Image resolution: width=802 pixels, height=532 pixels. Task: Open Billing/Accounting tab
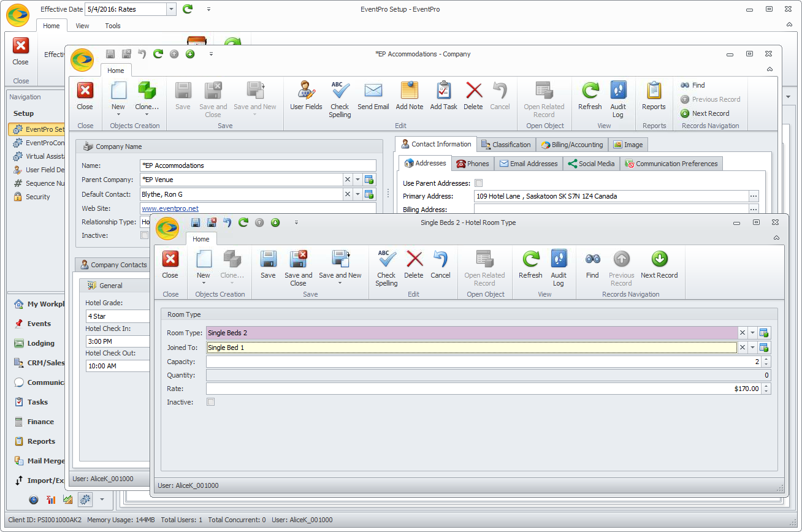pos(573,145)
